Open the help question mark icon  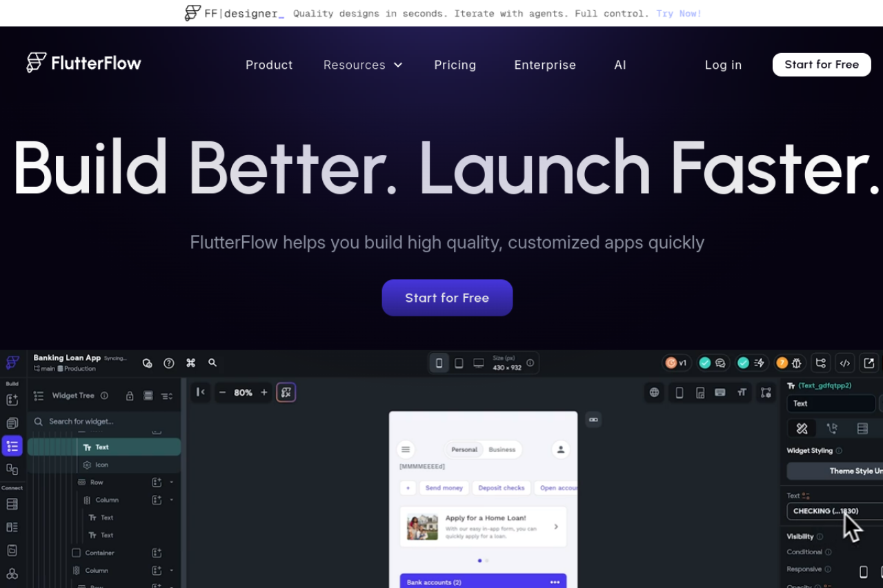tap(169, 363)
